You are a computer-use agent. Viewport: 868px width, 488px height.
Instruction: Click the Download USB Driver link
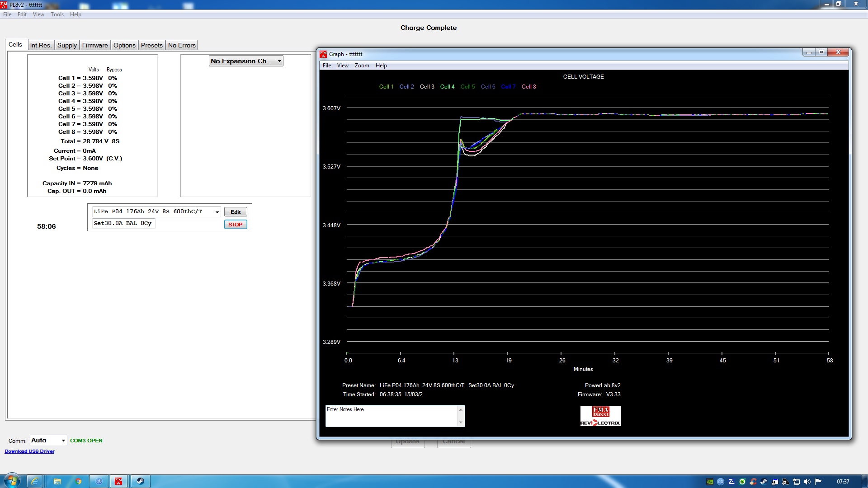tap(29, 451)
